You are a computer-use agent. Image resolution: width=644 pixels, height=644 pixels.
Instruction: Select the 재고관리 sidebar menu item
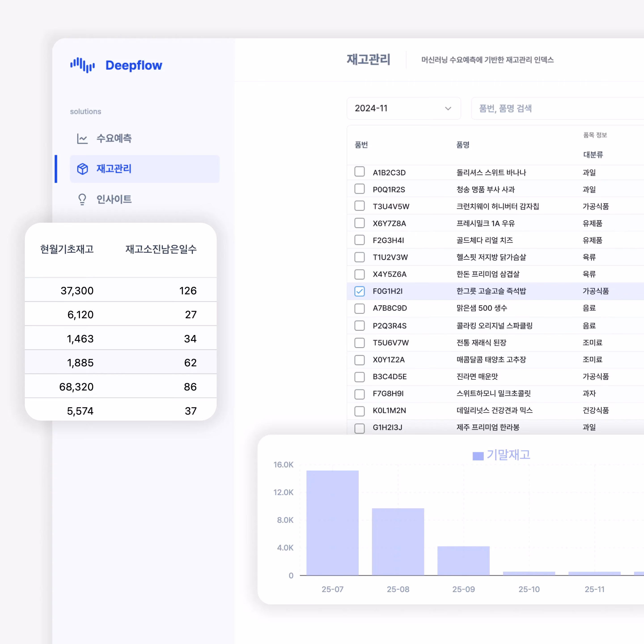[x=145, y=169]
